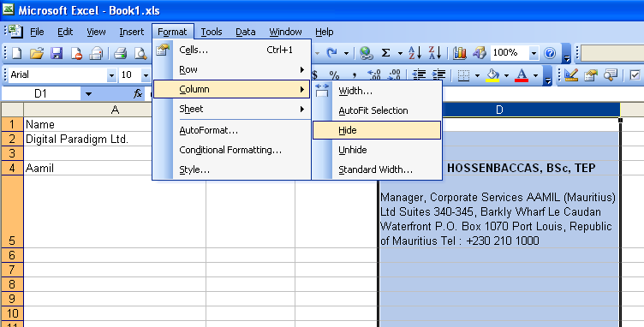Open Formatting toolbar options chevron
This screenshot has width=644, height=327.
[547, 76]
